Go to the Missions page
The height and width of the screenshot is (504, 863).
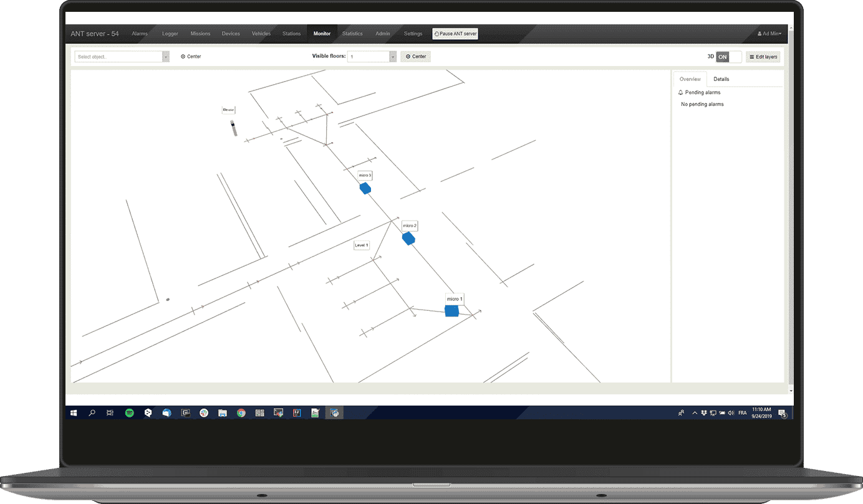(200, 34)
